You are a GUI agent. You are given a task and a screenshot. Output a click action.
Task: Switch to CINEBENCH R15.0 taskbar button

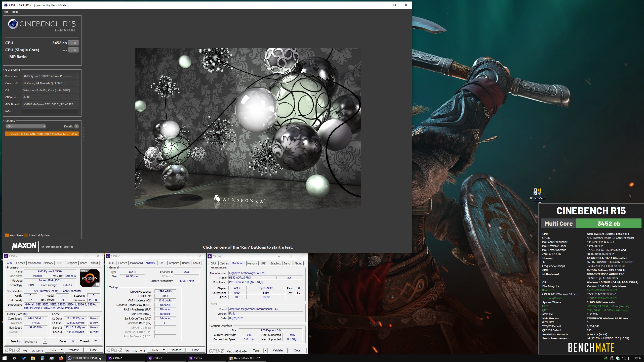tap(86, 358)
